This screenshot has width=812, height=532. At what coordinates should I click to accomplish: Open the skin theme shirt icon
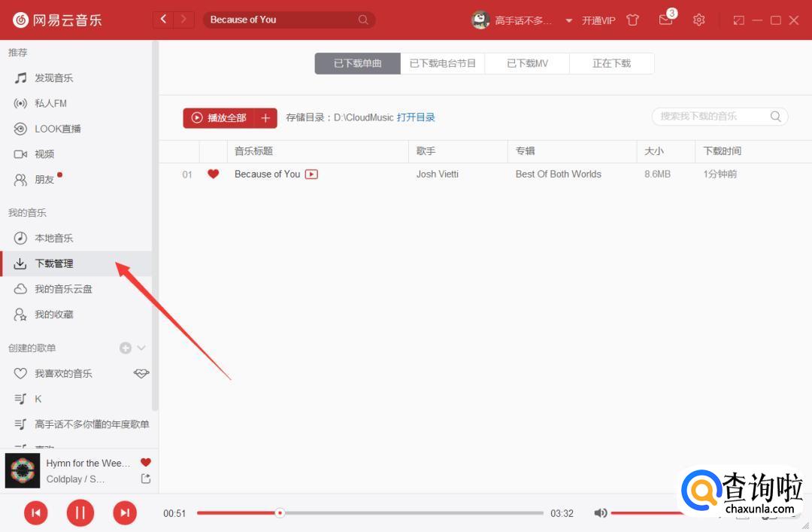coord(633,20)
